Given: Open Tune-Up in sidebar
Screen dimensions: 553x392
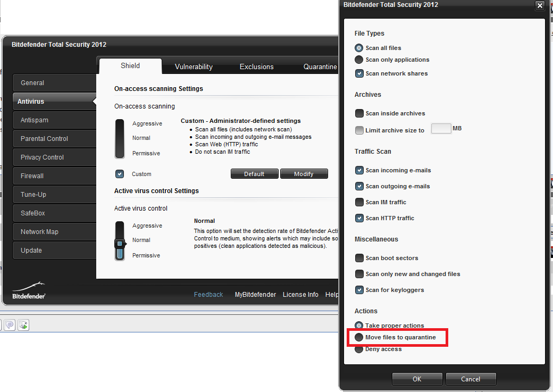Looking at the screenshot, I should [55, 195].
